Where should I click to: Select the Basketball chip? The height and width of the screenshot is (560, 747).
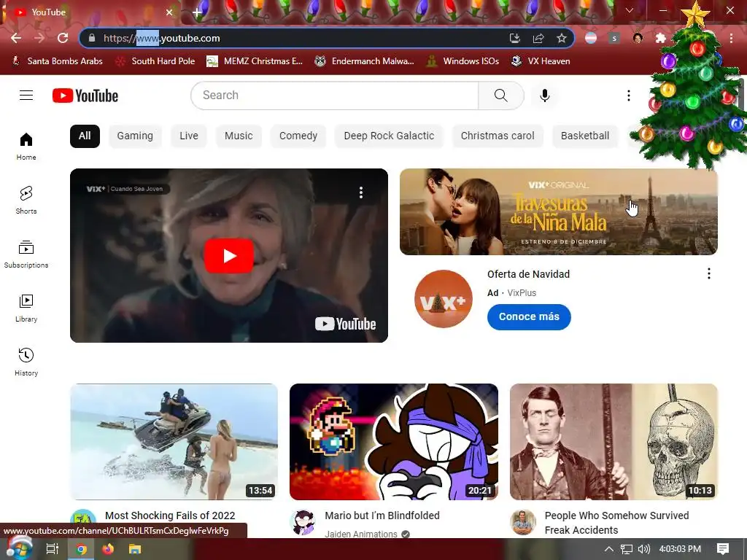(585, 136)
